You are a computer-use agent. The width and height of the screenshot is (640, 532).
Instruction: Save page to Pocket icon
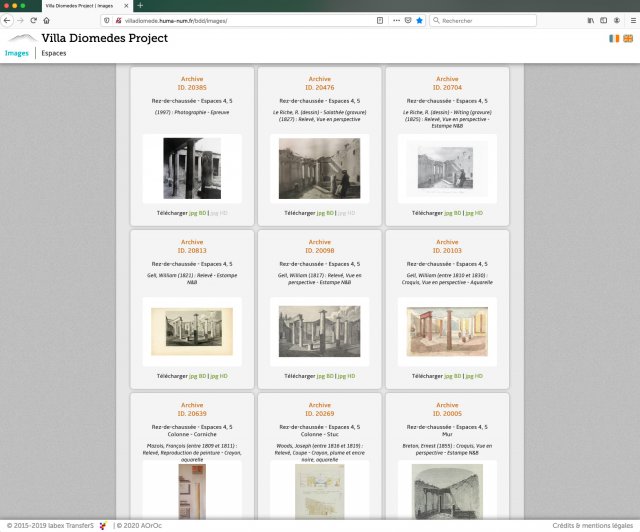408,20
